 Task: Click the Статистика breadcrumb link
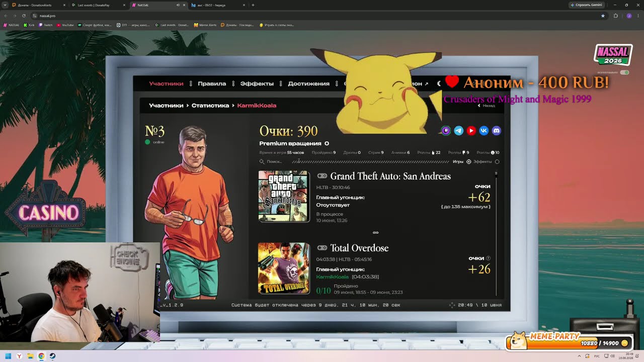pos(210,106)
